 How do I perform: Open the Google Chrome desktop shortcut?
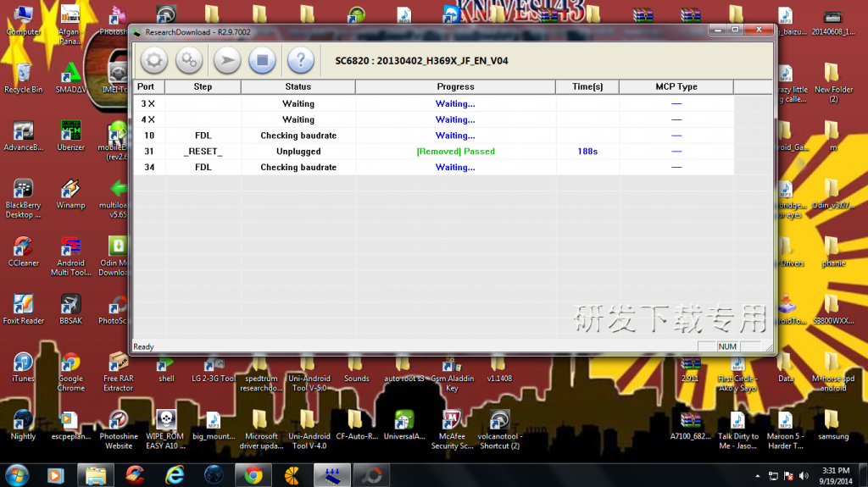[x=71, y=372]
